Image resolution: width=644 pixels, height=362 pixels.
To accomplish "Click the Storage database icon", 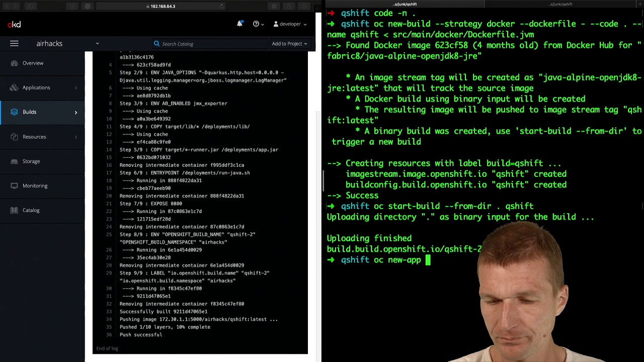I will coord(14,161).
